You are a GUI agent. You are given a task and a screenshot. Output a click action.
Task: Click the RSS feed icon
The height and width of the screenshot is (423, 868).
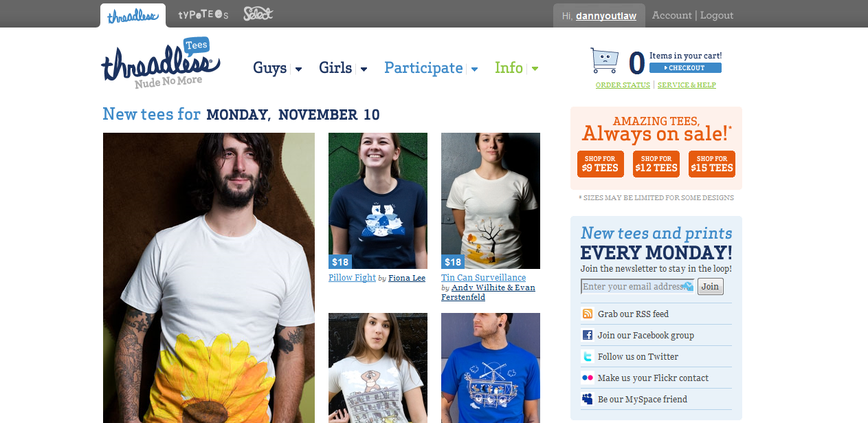click(x=588, y=314)
